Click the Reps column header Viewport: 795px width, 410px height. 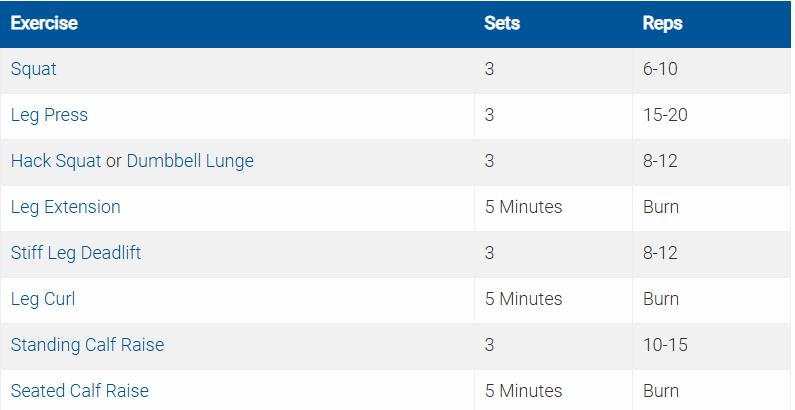[x=662, y=23]
